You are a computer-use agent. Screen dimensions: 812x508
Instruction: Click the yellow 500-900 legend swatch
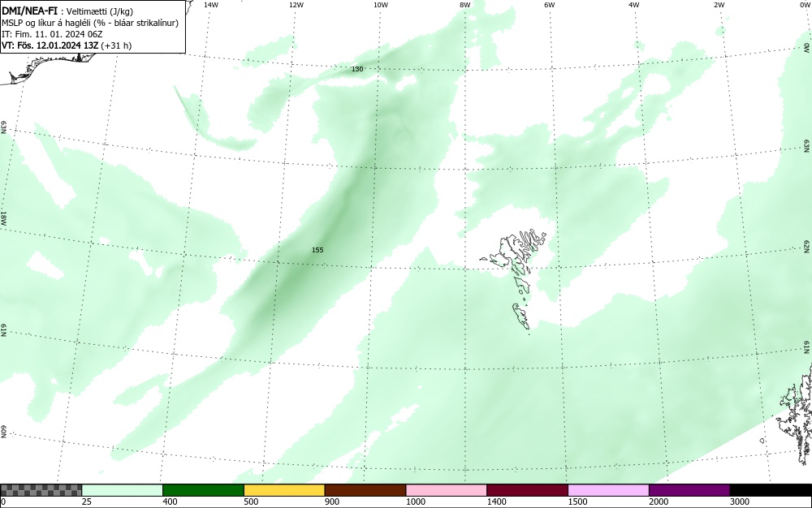pos(284,490)
